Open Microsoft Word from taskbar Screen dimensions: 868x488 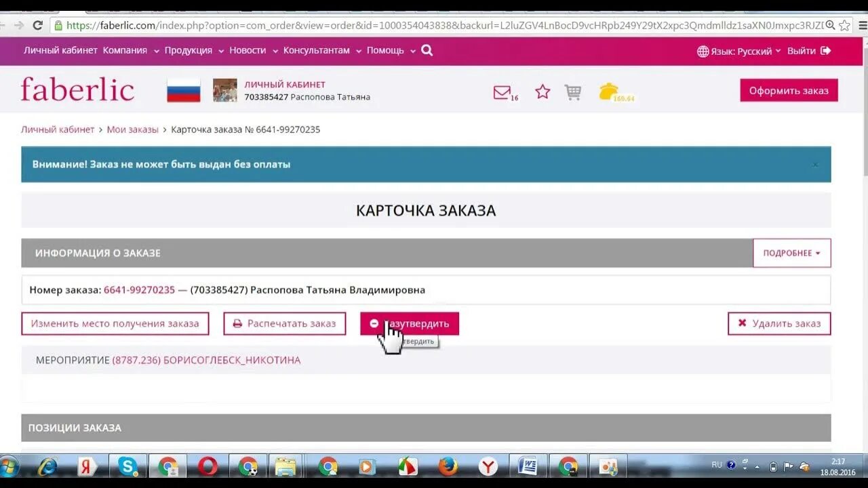[x=528, y=466]
